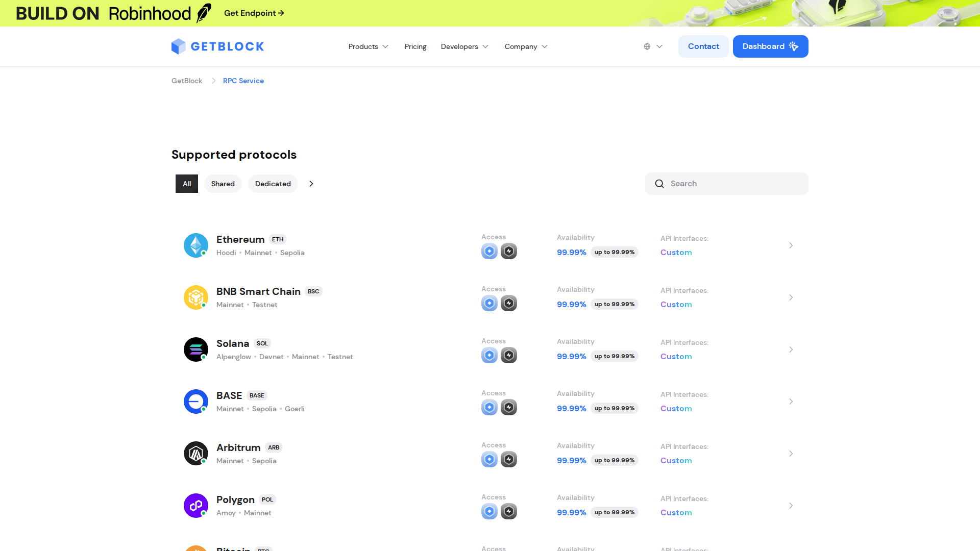This screenshot has height=551, width=980.
Task: Expand the Solana row chevron
Action: pos(791,349)
